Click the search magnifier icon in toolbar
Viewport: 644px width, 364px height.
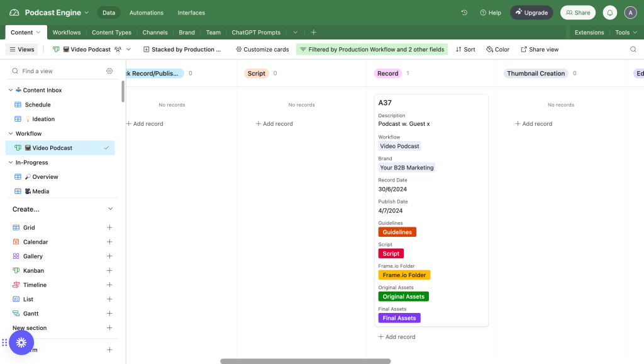[x=633, y=49]
